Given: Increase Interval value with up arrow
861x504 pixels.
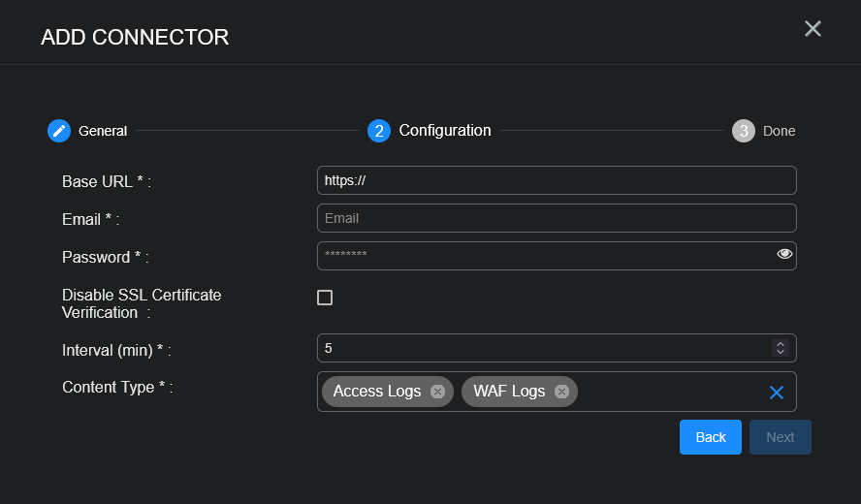Looking at the screenshot, I should 780,344.
